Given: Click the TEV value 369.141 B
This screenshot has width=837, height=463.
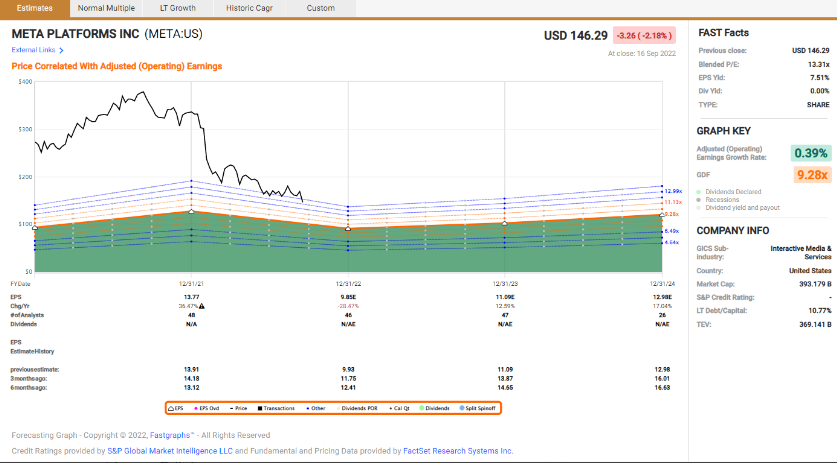Looking at the screenshot, I should pos(815,324).
